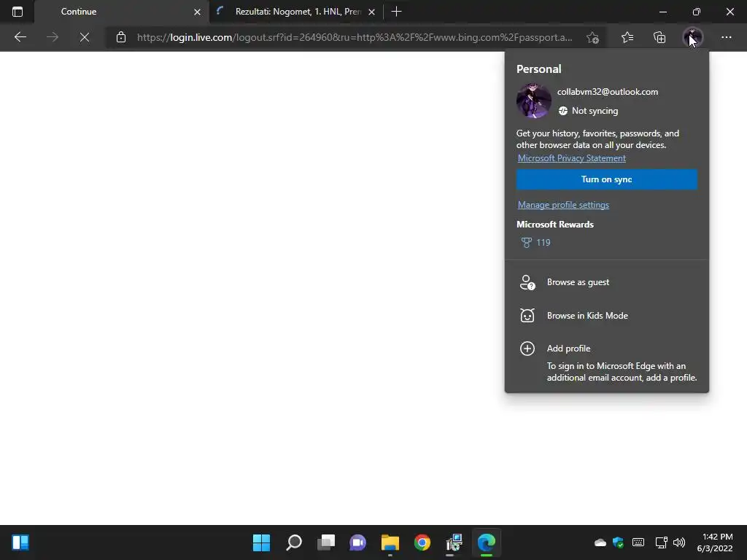Screen dimensions: 747x560
Task: Open Task View on taskbar
Action: [326, 542]
